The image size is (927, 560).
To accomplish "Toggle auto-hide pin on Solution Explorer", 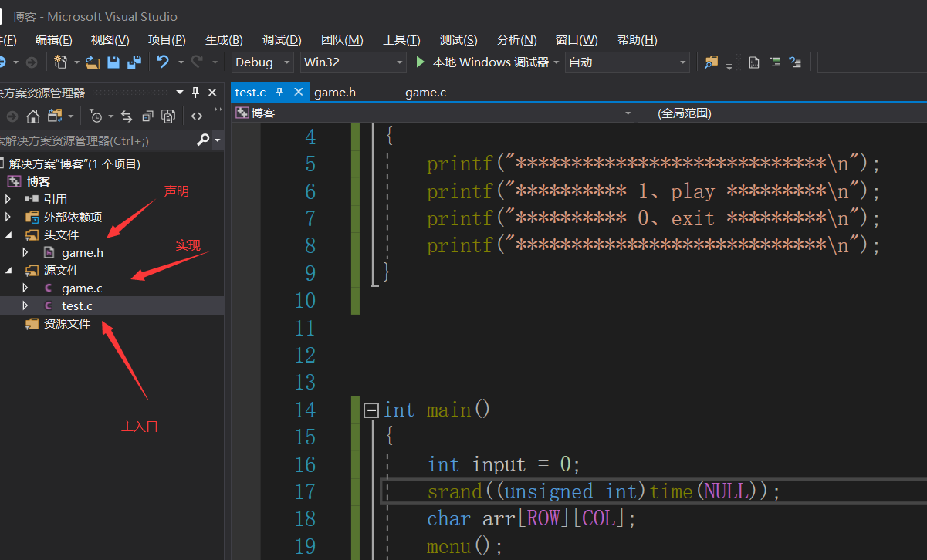I will tap(196, 93).
